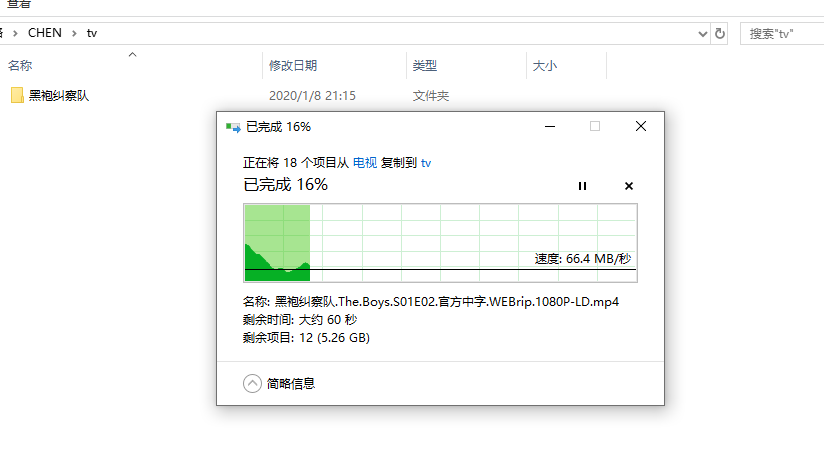Open the tv destination folder link

point(426,163)
